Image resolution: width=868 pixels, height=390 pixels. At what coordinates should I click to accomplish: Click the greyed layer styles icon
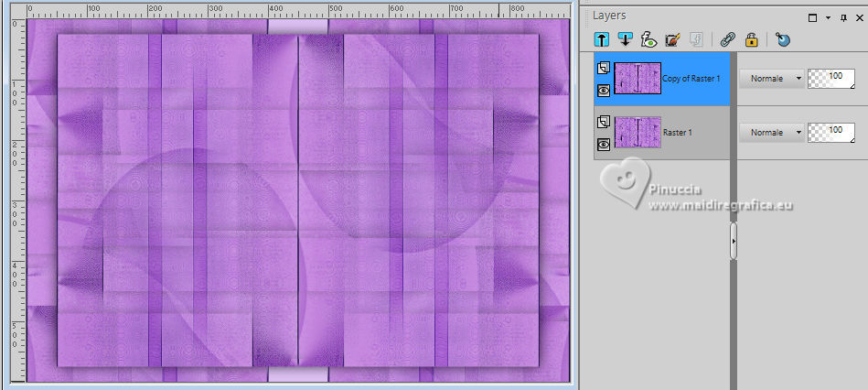coord(695,39)
